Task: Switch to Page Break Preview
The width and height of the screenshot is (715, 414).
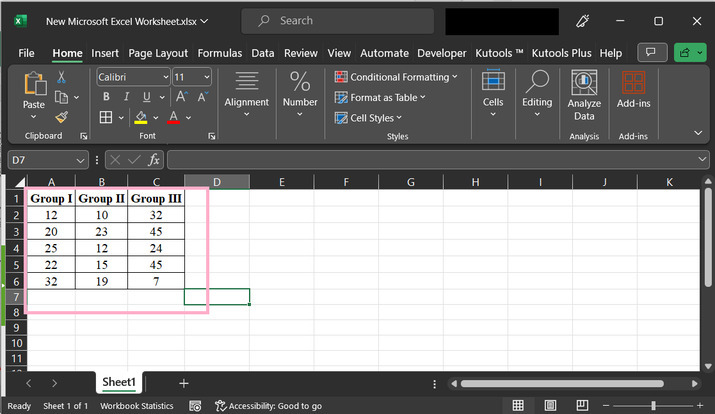Action: click(582, 405)
